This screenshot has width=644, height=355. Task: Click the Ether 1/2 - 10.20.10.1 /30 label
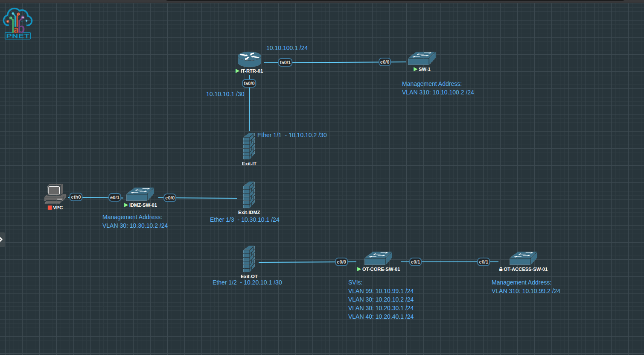pyautogui.click(x=247, y=282)
